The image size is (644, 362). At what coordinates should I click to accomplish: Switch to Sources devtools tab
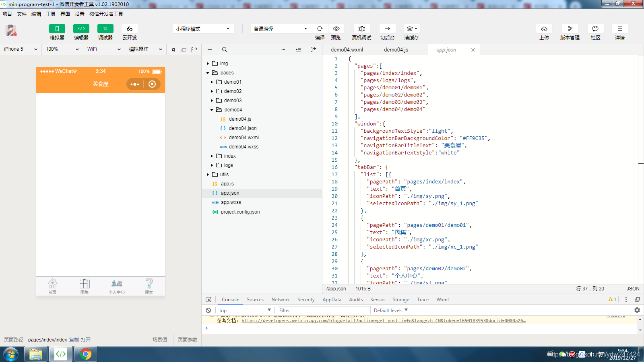tap(255, 300)
